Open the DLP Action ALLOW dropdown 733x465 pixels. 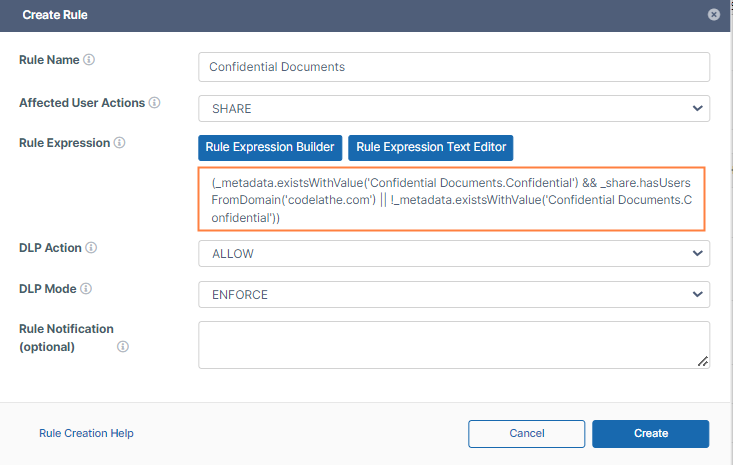(454, 254)
